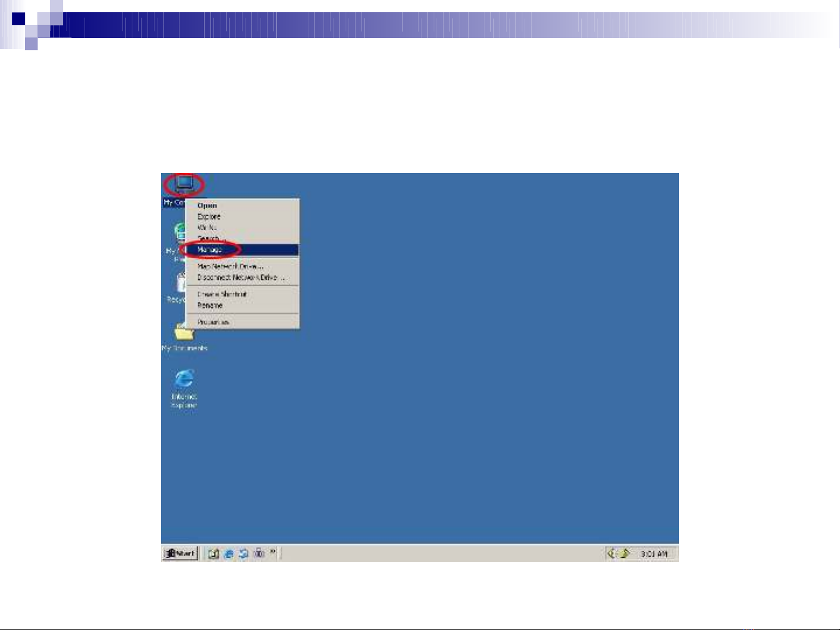840x630 pixels.
Task: Select Disconnect Network Drive... menu option
Action: point(240,277)
